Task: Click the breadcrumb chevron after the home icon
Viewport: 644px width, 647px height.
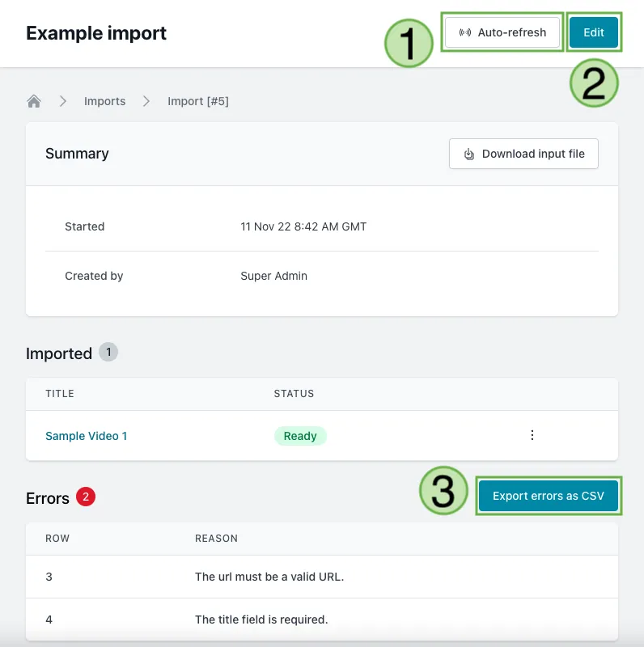Action: [62, 101]
